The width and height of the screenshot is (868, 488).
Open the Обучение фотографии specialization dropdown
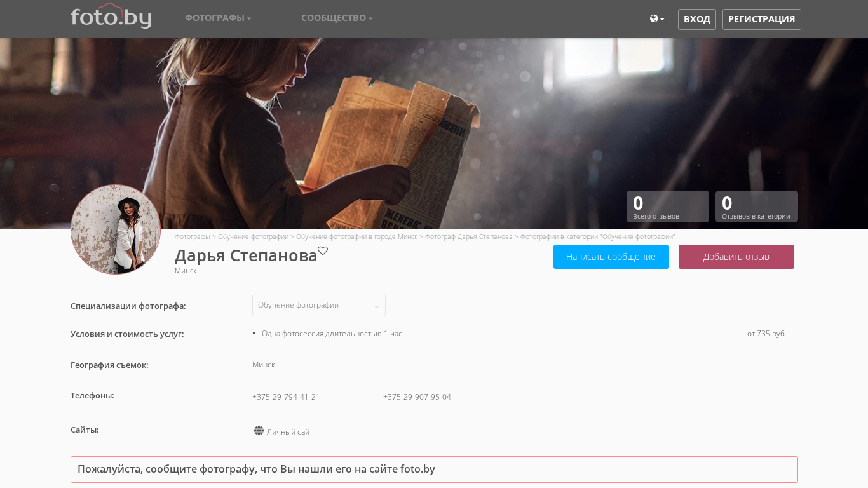319,306
